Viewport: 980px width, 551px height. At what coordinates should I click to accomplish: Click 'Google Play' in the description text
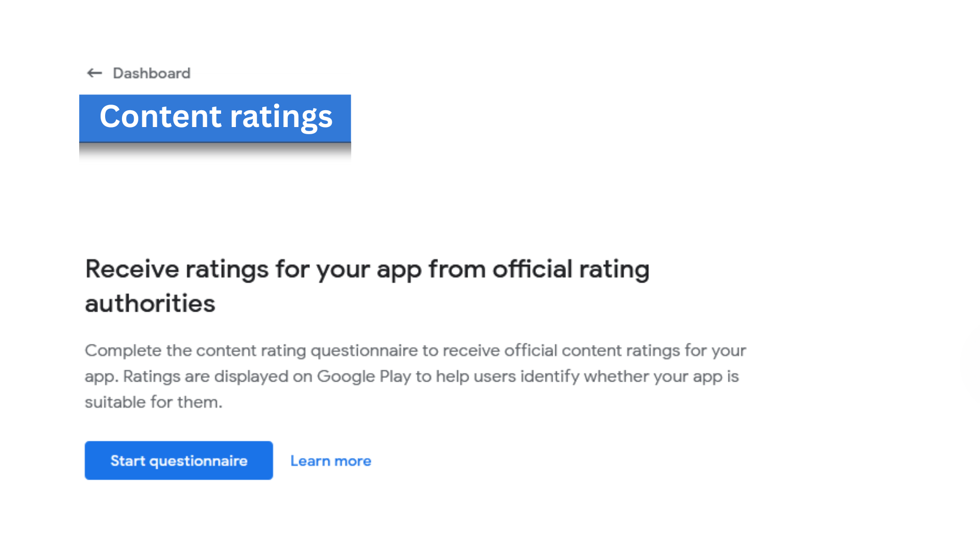[364, 377]
